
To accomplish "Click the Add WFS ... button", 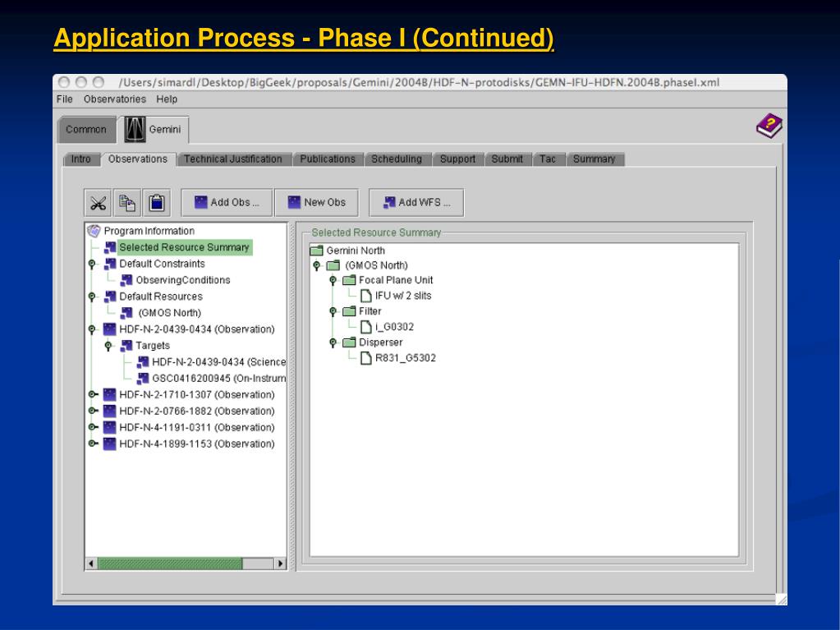I will [x=416, y=203].
